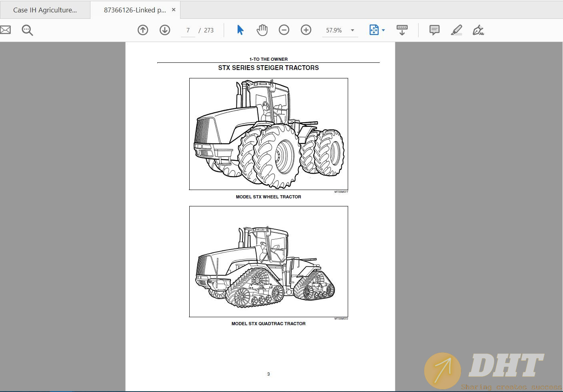Screen dimensions: 563x392
Task: Select the highlighter pen tool
Action: [457, 30]
